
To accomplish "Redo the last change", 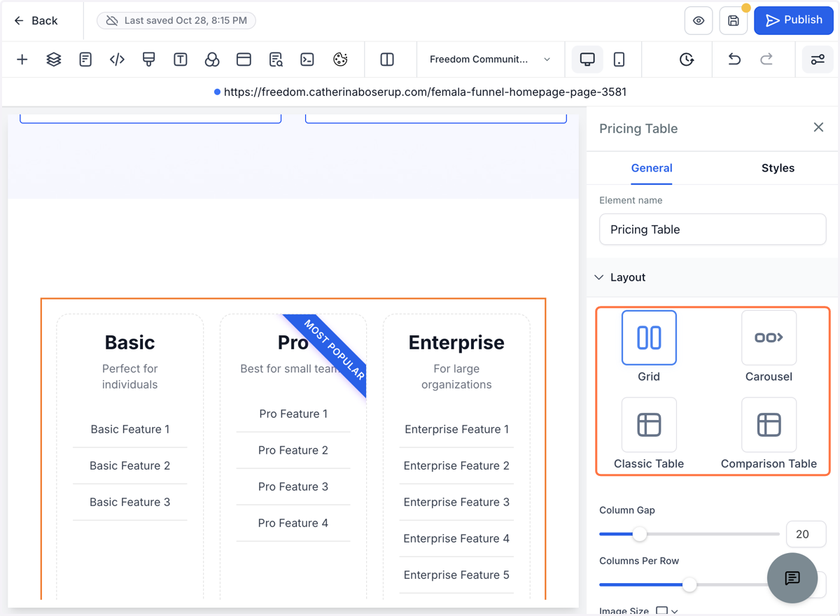I will pyautogui.click(x=766, y=59).
